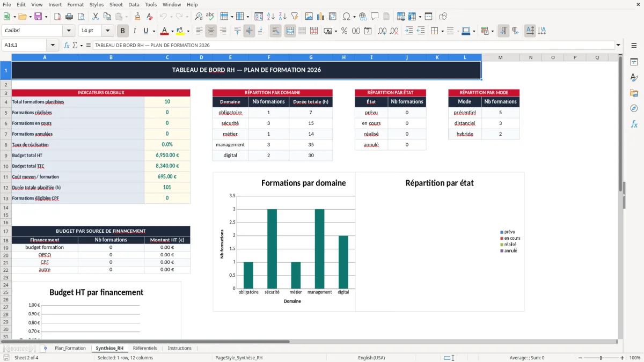
Task: Toggle Underline formatting button
Action: pos(145,31)
